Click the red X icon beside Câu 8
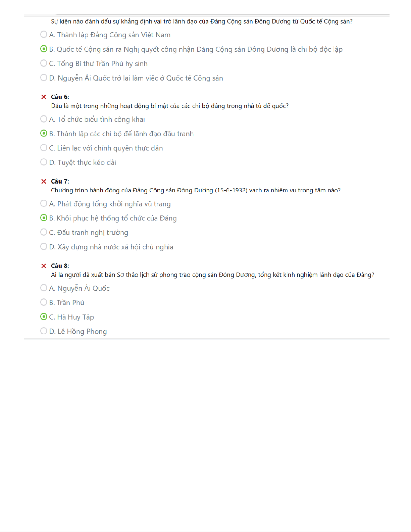Screen dimensions: 411x532 [x=44, y=266]
